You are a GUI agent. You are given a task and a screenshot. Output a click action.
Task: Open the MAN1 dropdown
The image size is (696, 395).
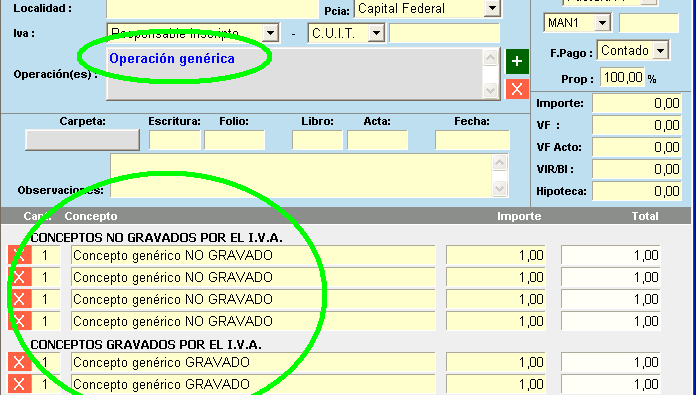[602, 23]
